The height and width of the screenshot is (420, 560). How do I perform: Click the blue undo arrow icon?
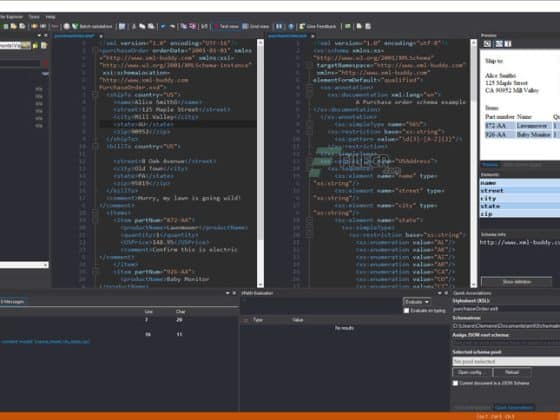click(x=163, y=26)
